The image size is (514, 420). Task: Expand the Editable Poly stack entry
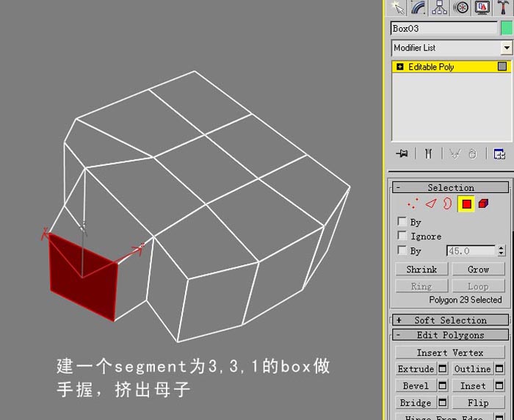400,67
